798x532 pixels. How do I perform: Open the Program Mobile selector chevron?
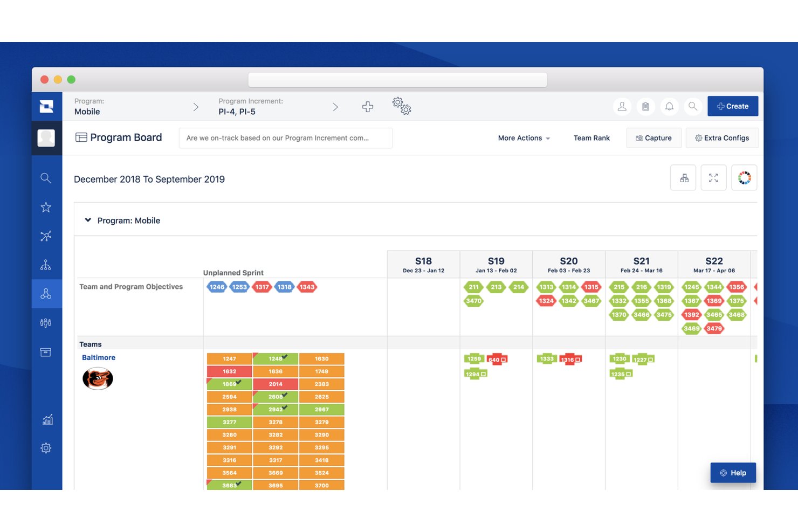tap(196, 107)
